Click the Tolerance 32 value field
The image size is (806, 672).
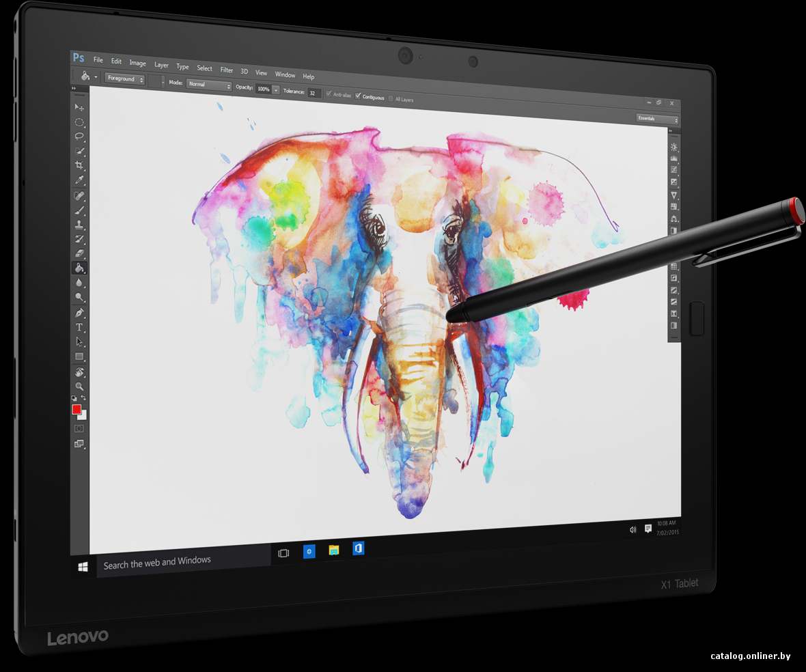point(314,93)
